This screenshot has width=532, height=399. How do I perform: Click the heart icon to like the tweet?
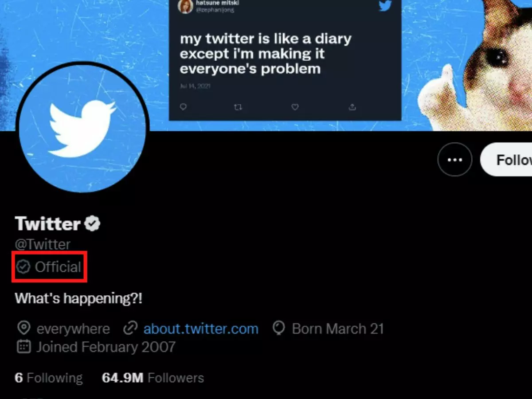coord(295,107)
